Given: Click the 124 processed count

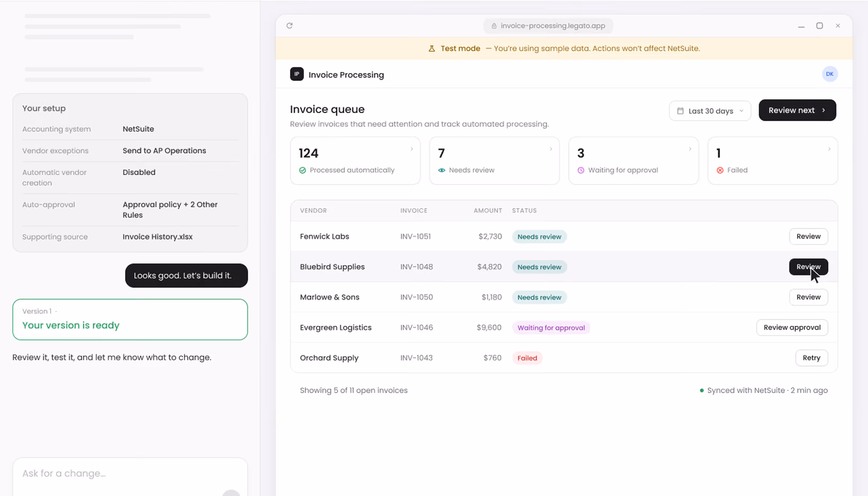Looking at the screenshot, I should tap(309, 154).
